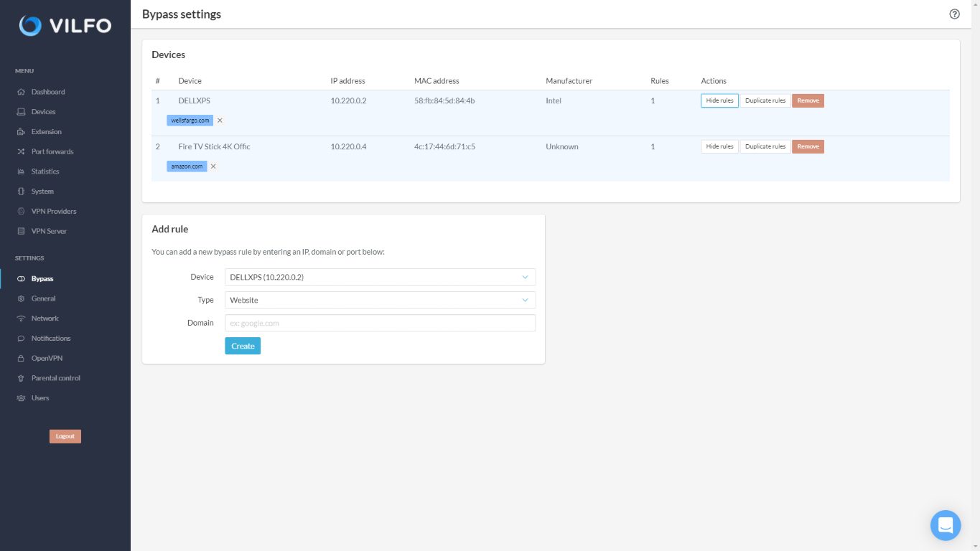Viewport: 980px width, 551px height.
Task: Click the Parental control icon
Action: (x=21, y=378)
